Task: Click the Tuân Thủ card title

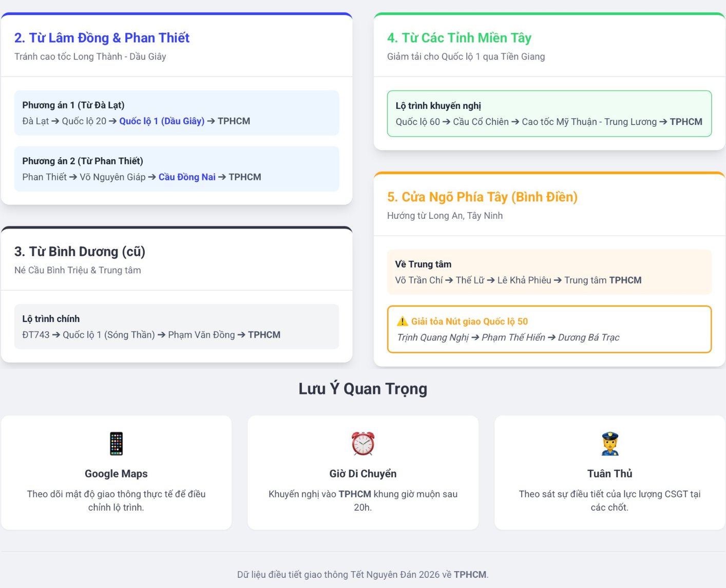Action: tap(609, 473)
